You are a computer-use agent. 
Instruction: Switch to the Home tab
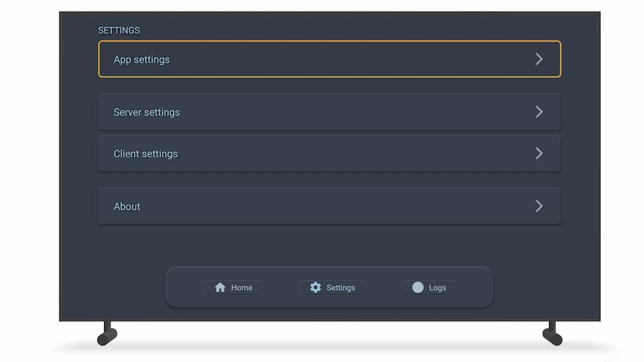(x=233, y=287)
